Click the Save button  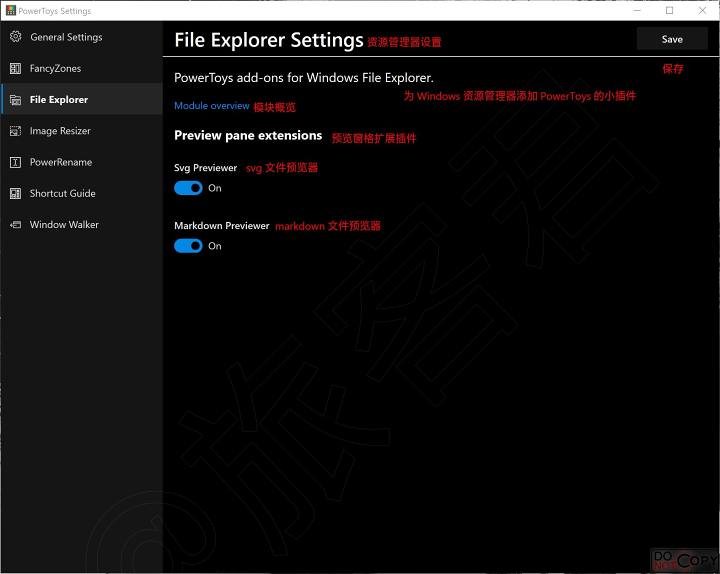coord(672,39)
